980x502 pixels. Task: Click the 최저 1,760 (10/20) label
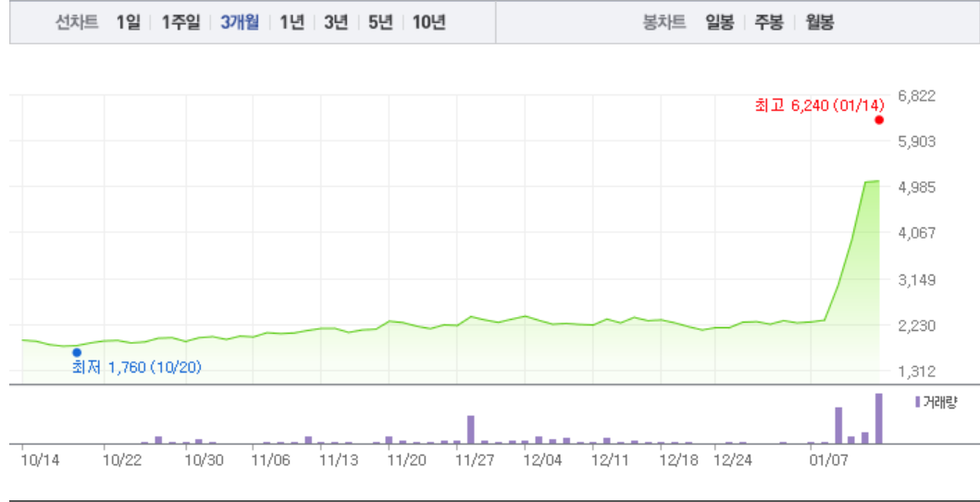point(137,367)
